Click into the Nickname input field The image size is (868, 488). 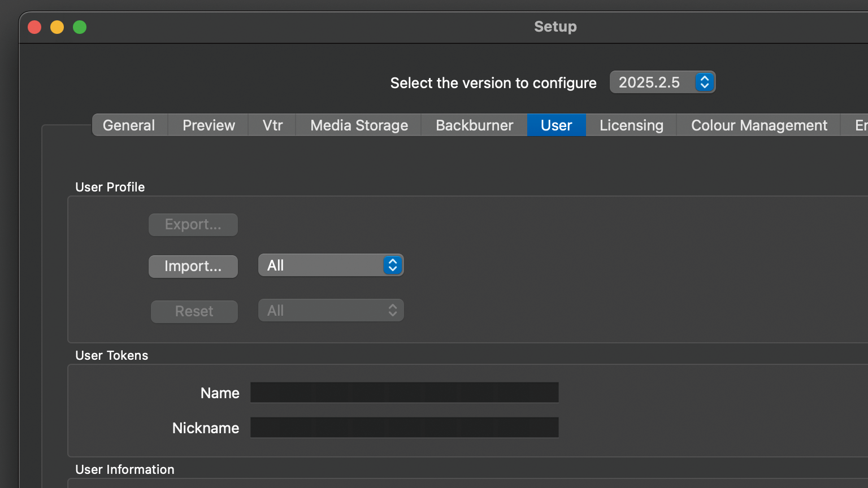click(404, 428)
